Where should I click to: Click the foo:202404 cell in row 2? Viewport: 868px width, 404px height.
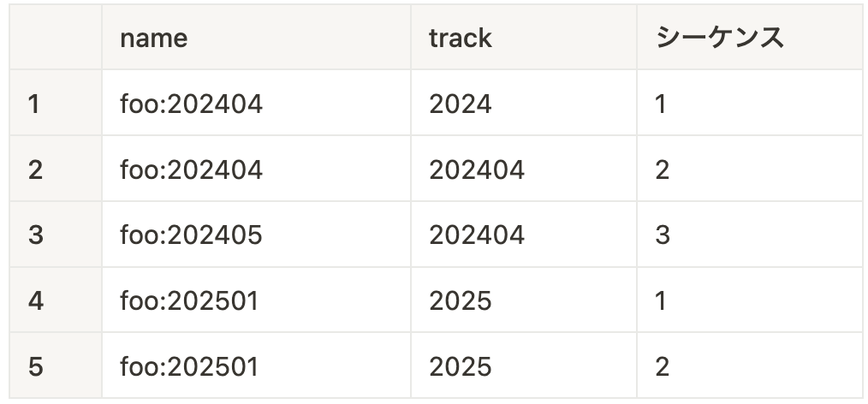(x=256, y=169)
